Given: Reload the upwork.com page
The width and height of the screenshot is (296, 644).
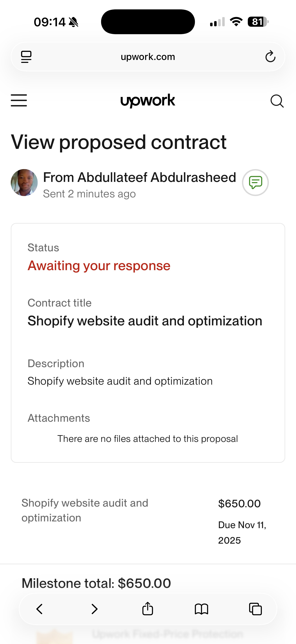Looking at the screenshot, I should pyautogui.click(x=270, y=57).
